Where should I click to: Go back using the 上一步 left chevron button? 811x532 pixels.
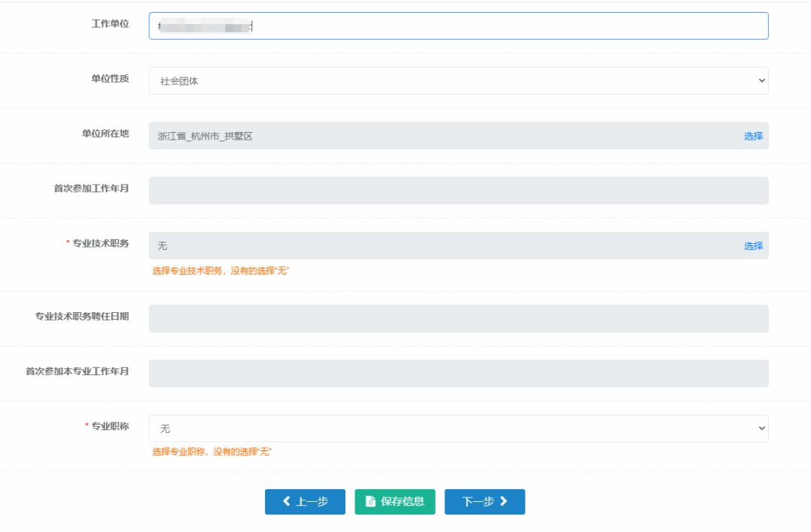[305, 502]
